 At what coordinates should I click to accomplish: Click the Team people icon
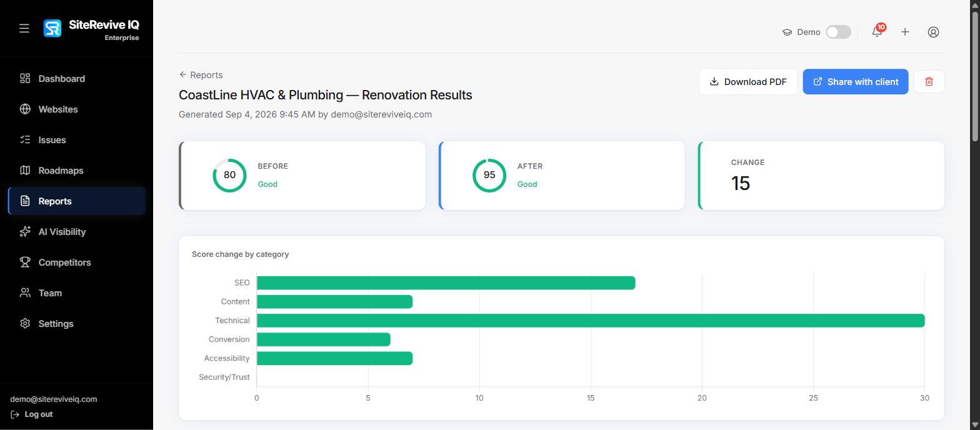[x=25, y=292]
